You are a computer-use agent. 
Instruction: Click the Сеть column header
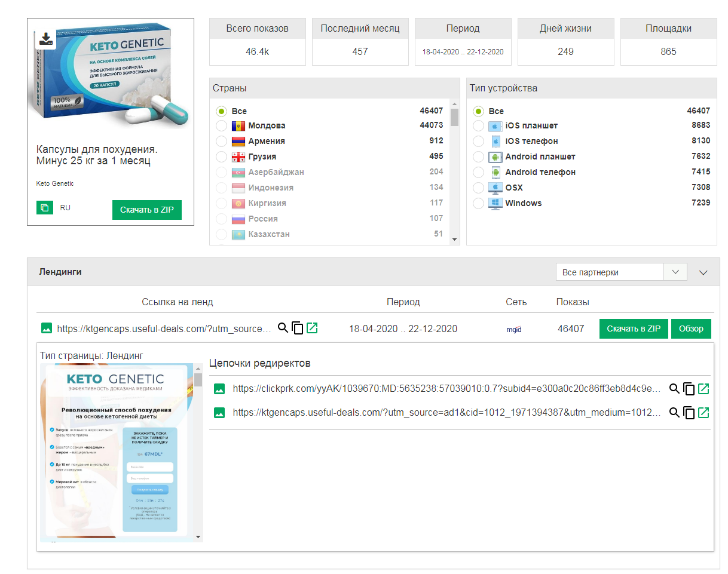click(x=516, y=302)
